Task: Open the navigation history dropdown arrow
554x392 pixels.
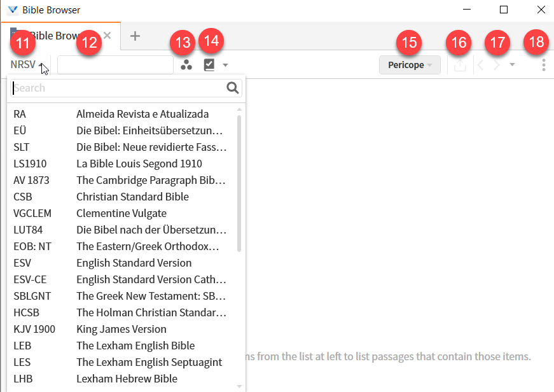Action: 512,65
